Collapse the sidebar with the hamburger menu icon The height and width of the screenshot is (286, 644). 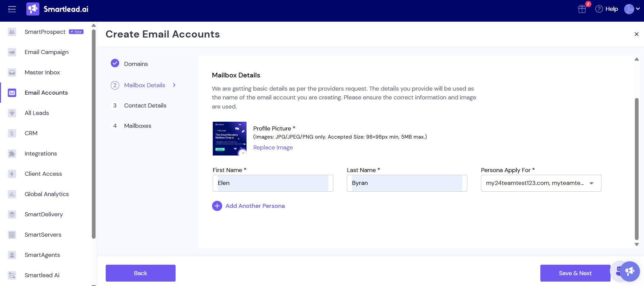pos(12,9)
